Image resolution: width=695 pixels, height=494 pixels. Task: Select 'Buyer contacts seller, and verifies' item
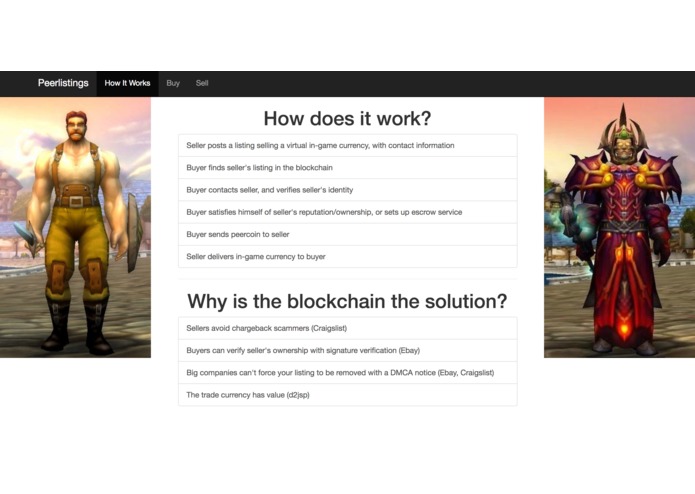tap(348, 190)
